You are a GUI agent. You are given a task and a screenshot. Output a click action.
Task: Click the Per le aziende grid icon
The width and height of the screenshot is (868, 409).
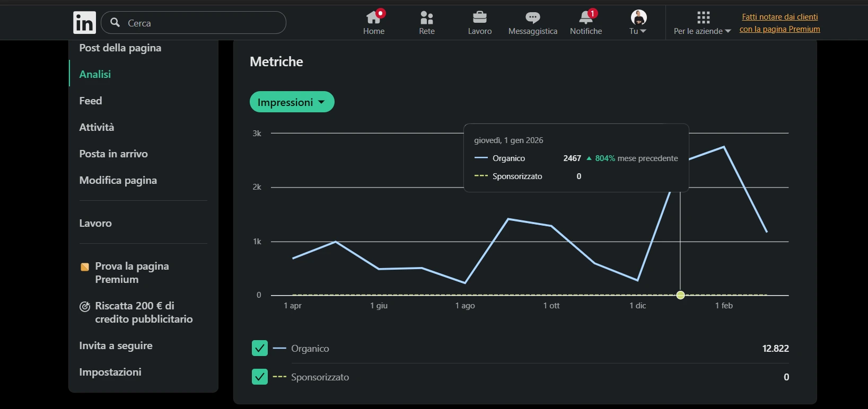[x=703, y=17]
